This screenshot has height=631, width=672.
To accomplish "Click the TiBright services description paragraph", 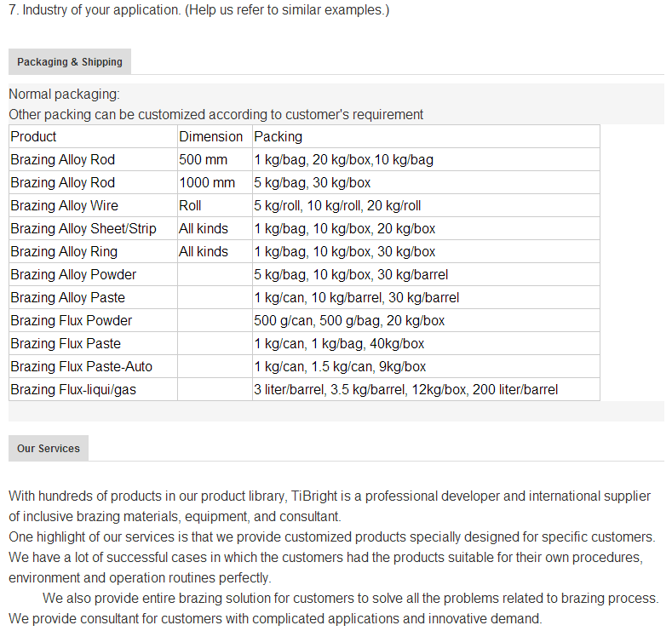I will tap(330, 507).
